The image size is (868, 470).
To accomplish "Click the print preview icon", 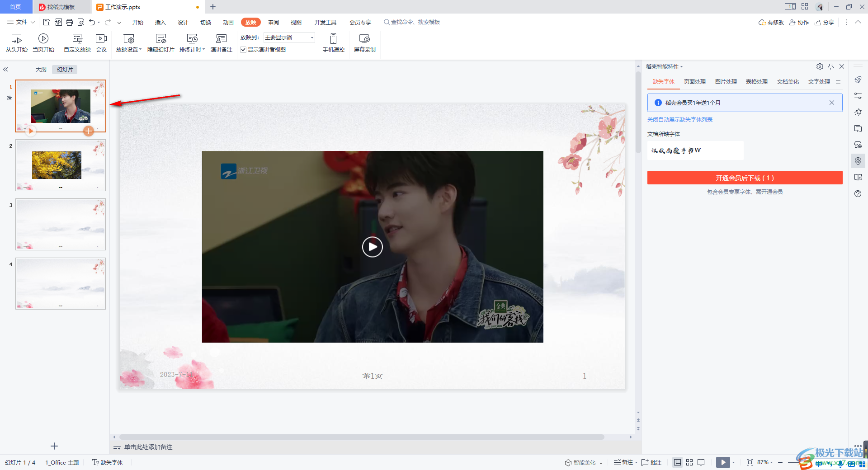I will pos(81,22).
